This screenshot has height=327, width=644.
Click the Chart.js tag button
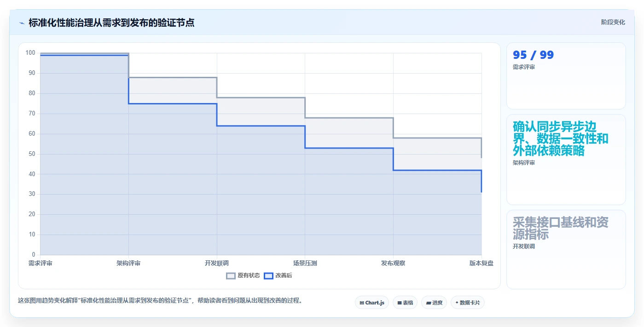tap(372, 303)
